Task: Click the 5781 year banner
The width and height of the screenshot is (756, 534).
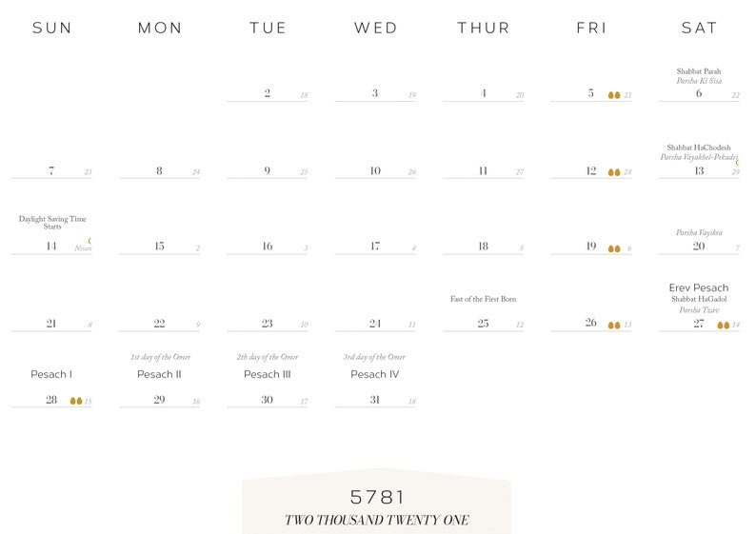Action: tap(376, 497)
